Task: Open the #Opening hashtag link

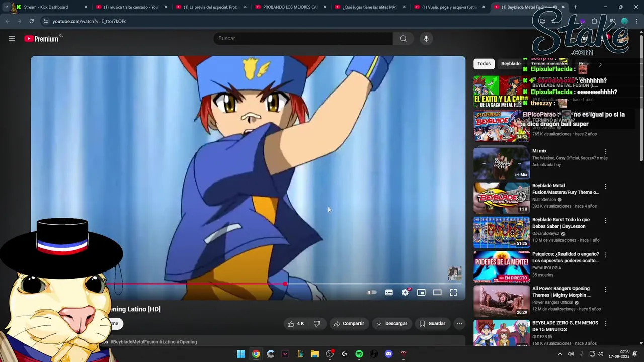Action: [187, 342]
